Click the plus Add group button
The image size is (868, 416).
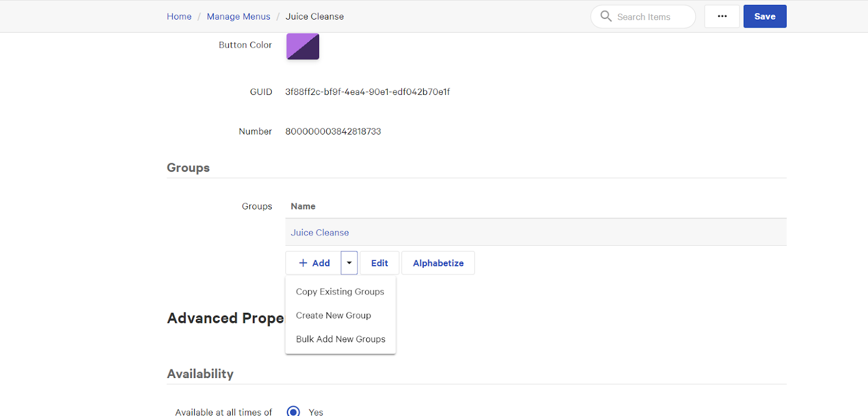click(x=314, y=263)
